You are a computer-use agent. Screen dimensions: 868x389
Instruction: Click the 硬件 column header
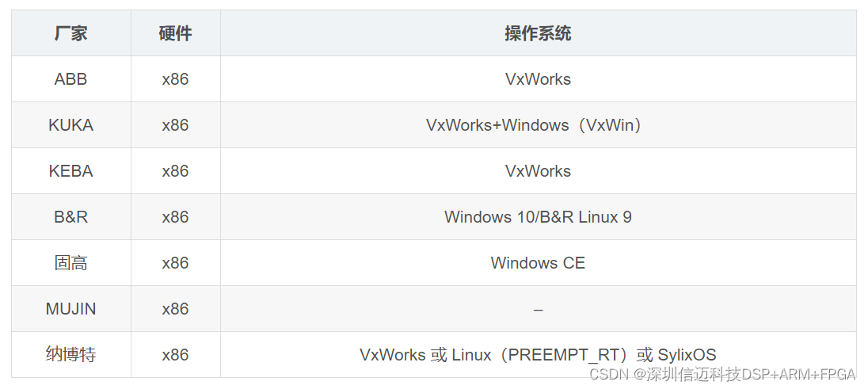(175, 33)
